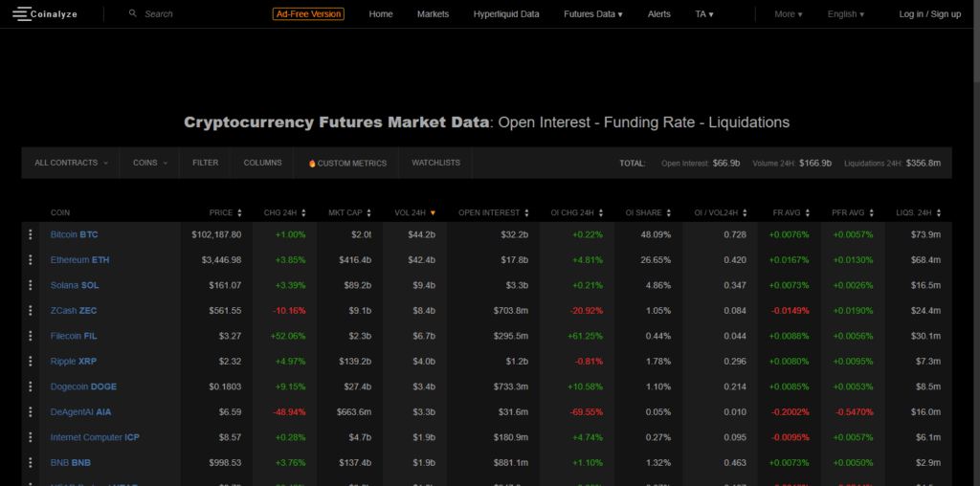Click Log in / Sign up

click(x=930, y=13)
